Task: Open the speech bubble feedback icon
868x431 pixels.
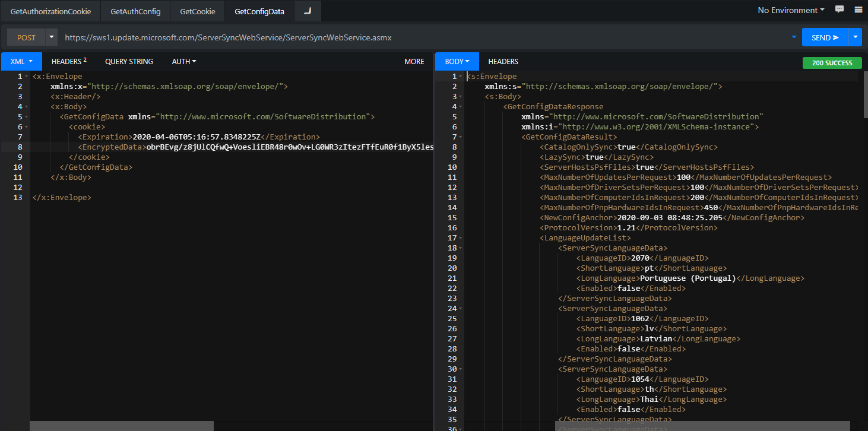Action: pyautogui.click(x=840, y=9)
